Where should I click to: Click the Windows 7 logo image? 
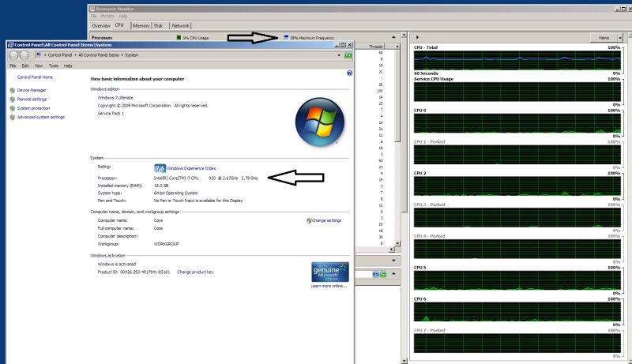[x=320, y=122]
